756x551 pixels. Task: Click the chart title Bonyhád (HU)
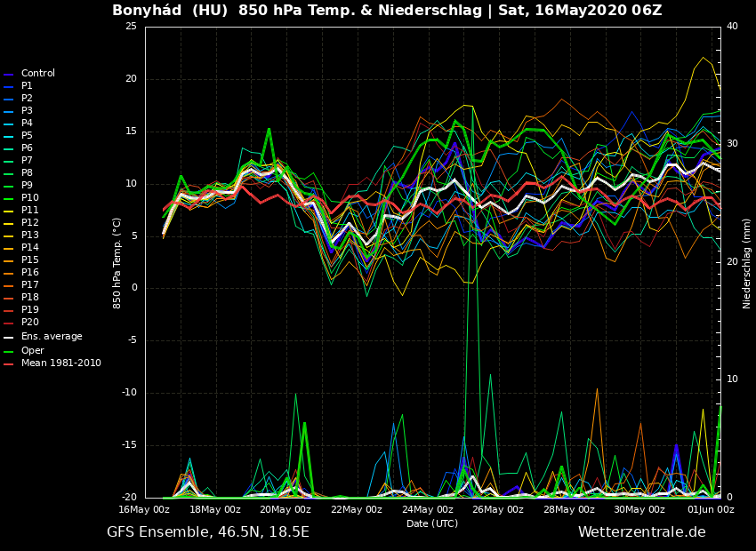170,11
